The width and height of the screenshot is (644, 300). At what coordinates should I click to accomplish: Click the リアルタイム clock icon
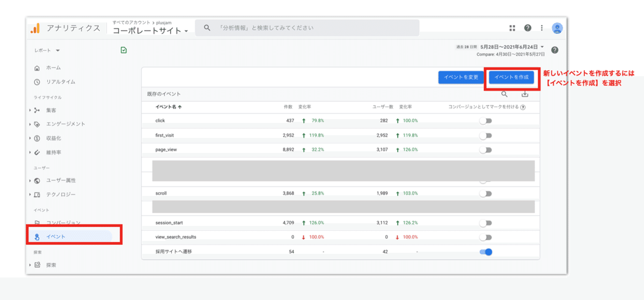pyautogui.click(x=37, y=82)
